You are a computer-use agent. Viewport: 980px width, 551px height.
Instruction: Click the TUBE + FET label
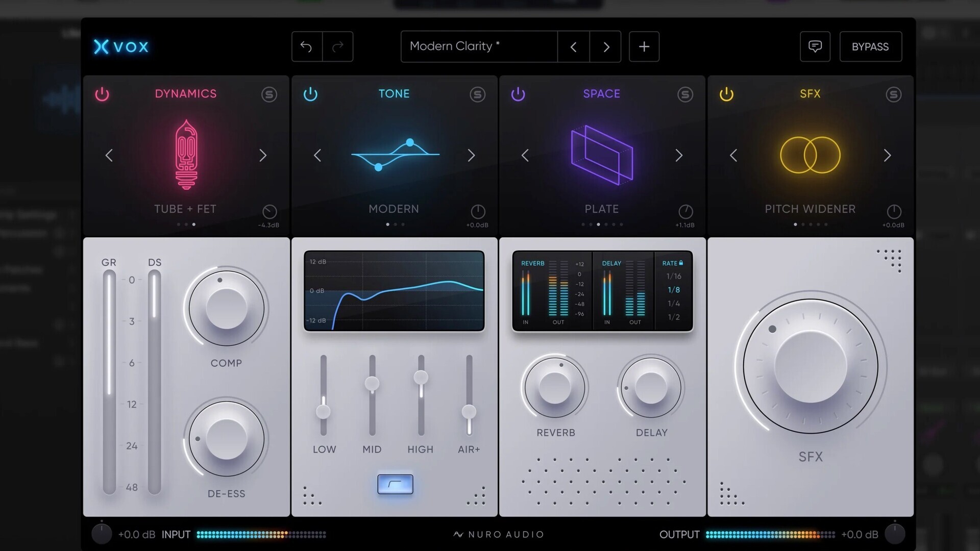click(x=185, y=209)
